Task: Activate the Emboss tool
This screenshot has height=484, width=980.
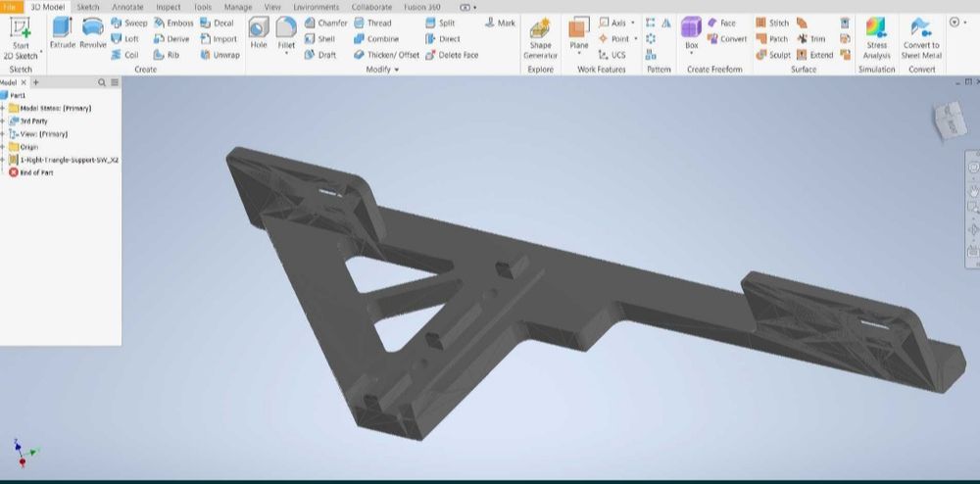Action: point(173,24)
